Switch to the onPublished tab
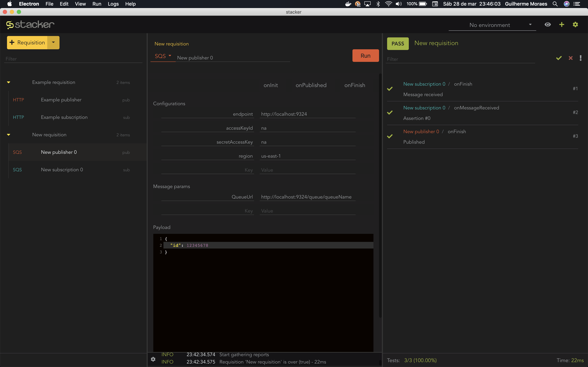The image size is (588, 367). 311,85
